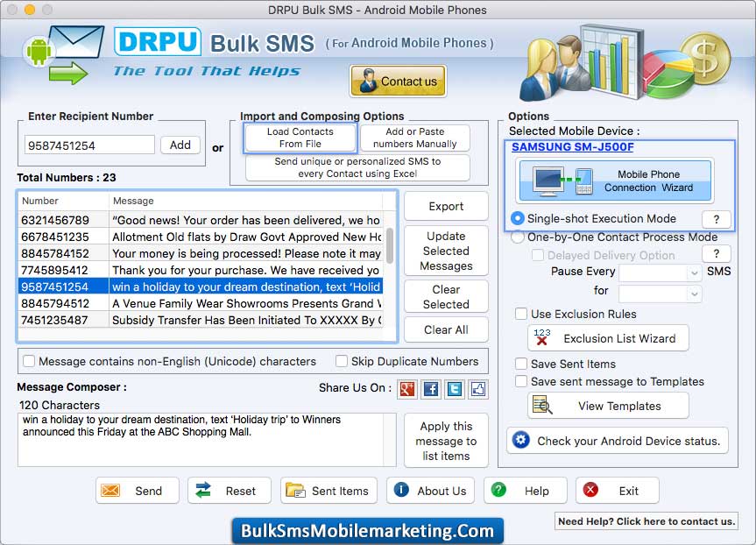This screenshot has width=756, height=545.
Task: Select One-by-One Contact Process Mode
Action: 518,237
